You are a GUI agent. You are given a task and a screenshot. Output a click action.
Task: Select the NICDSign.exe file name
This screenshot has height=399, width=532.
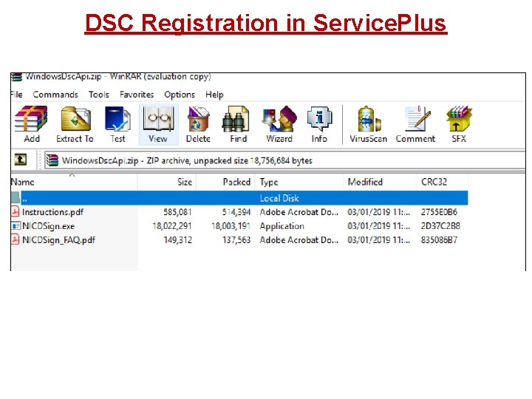[x=48, y=226]
